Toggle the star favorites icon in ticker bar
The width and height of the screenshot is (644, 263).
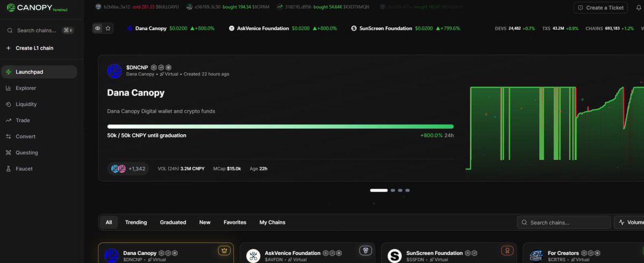tap(108, 28)
